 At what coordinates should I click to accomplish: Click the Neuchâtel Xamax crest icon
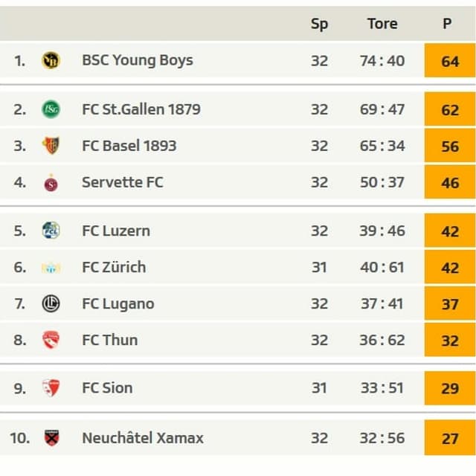pyautogui.click(x=51, y=437)
